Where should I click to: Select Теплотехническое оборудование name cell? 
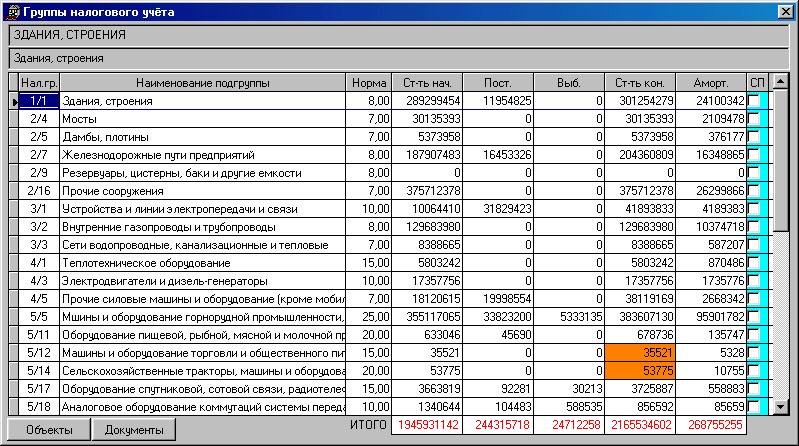click(x=202, y=263)
